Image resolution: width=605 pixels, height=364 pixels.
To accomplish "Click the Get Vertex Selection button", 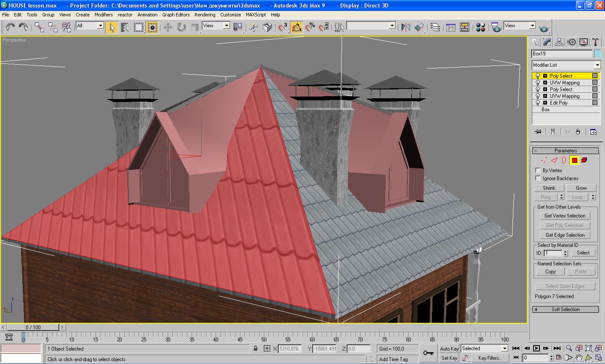I will pos(565,216).
